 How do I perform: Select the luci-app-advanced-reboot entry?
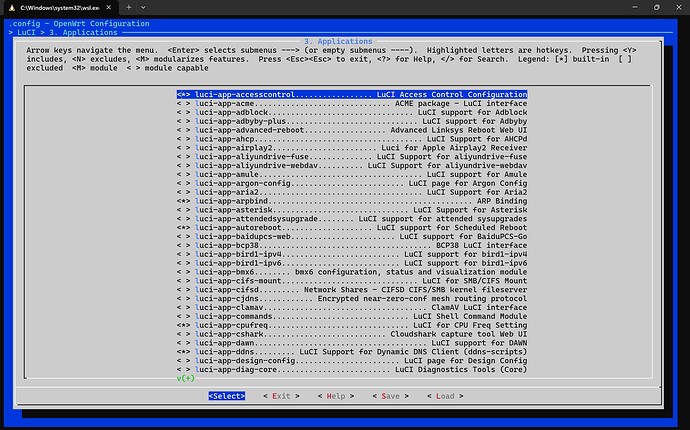pos(352,130)
